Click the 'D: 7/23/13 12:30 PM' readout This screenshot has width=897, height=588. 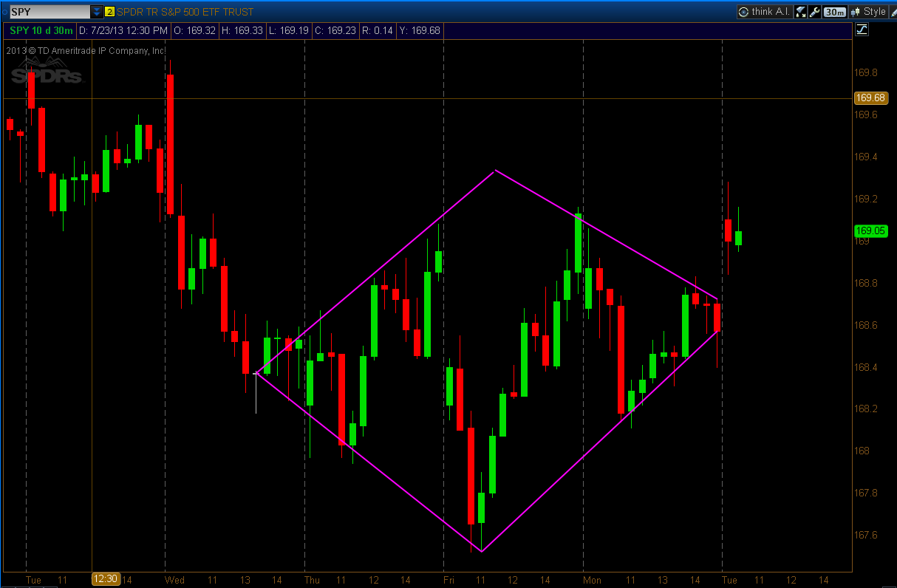[x=123, y=30]
